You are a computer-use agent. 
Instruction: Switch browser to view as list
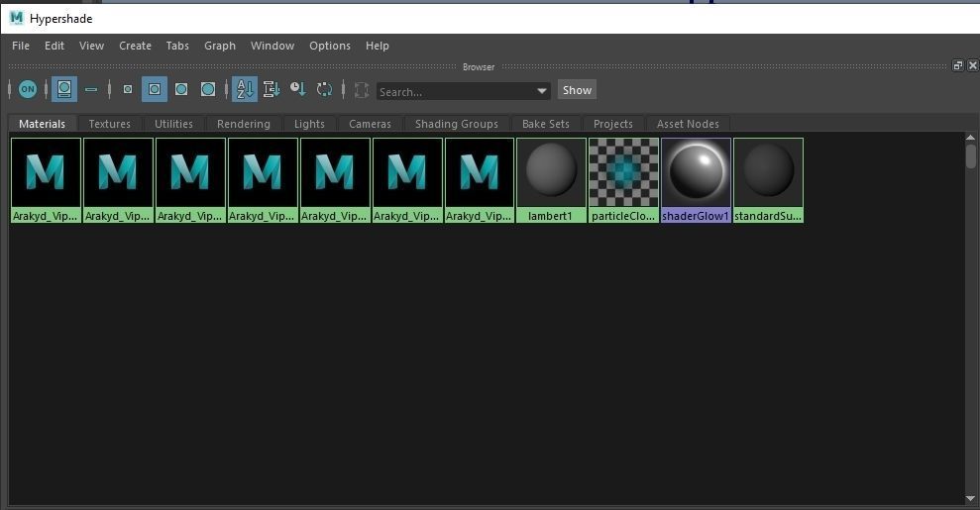[x=91, y=89]
